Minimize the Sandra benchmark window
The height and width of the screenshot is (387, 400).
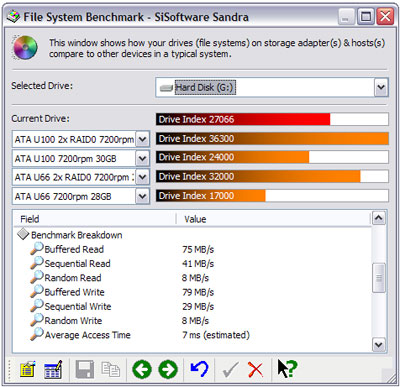[x=346, y=17]
